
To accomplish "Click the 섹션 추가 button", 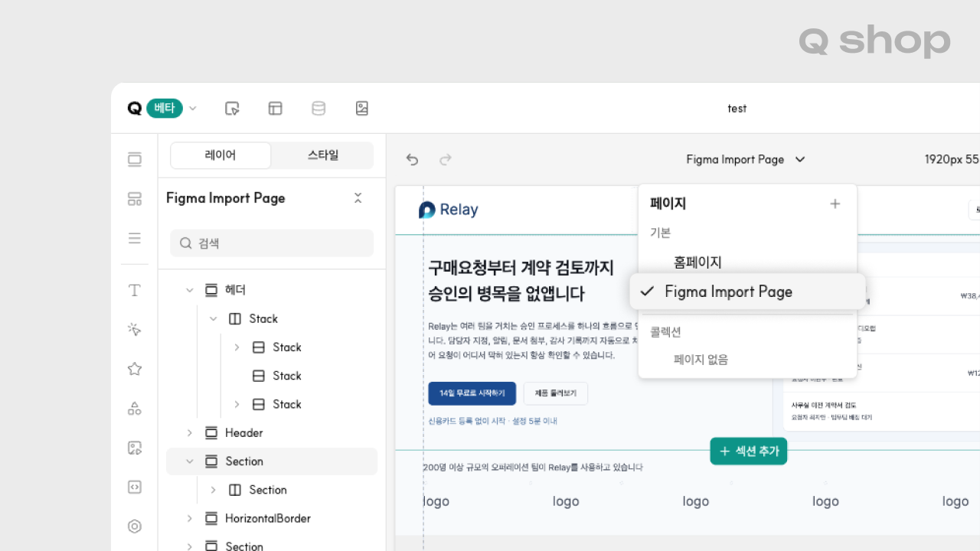I will tap(748, 452).
